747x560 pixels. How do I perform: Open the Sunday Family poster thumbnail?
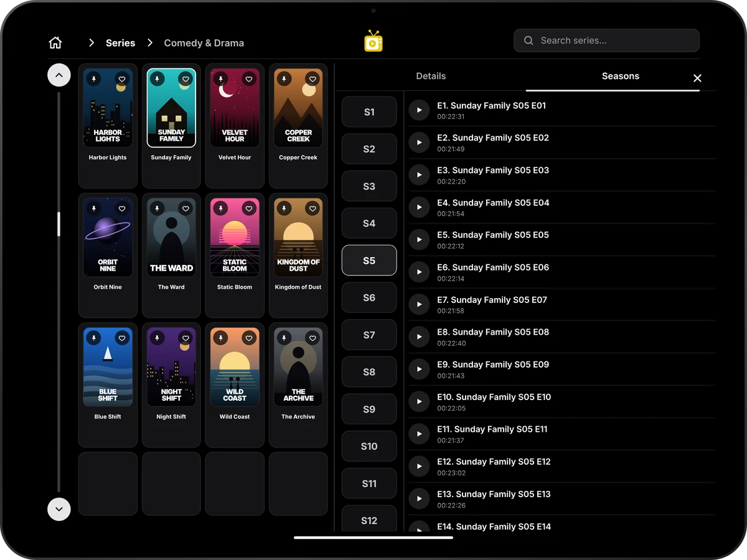(x=171, y=108)
